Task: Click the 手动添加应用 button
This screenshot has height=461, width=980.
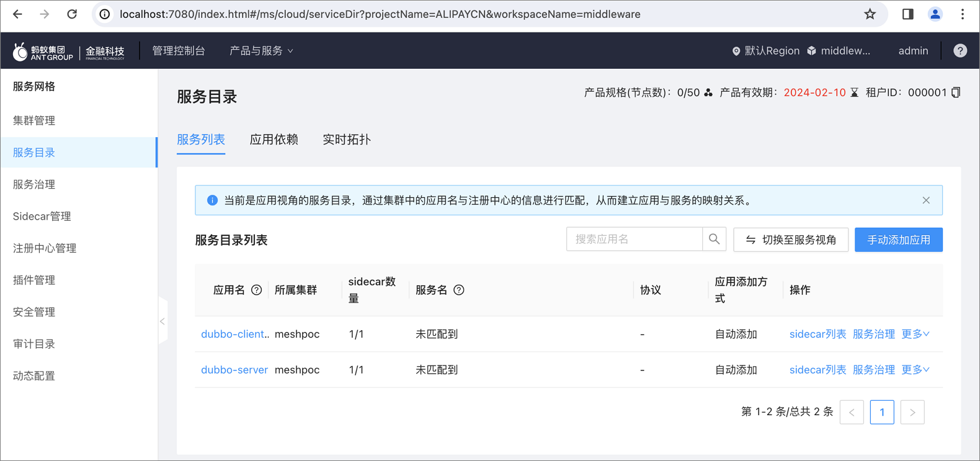Action: pos(899,239)
